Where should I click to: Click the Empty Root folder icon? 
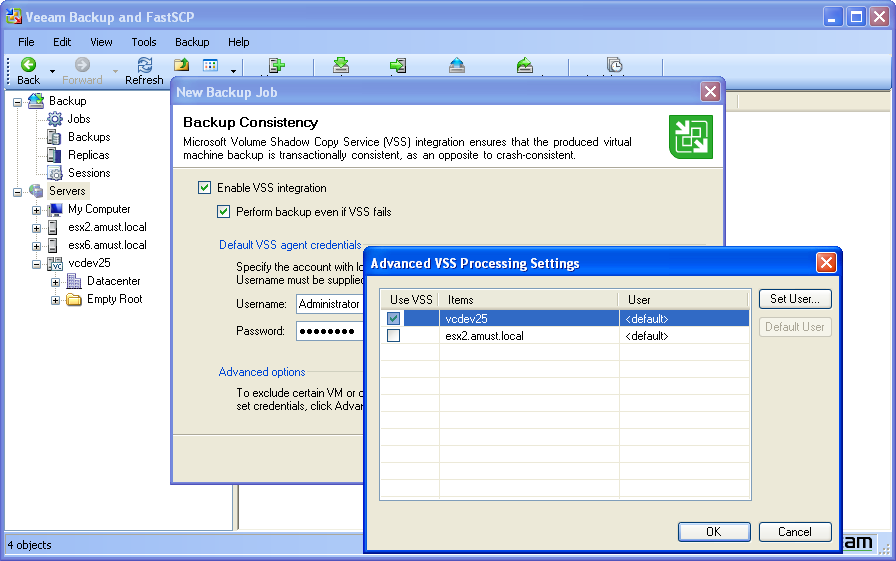point(74,299)
